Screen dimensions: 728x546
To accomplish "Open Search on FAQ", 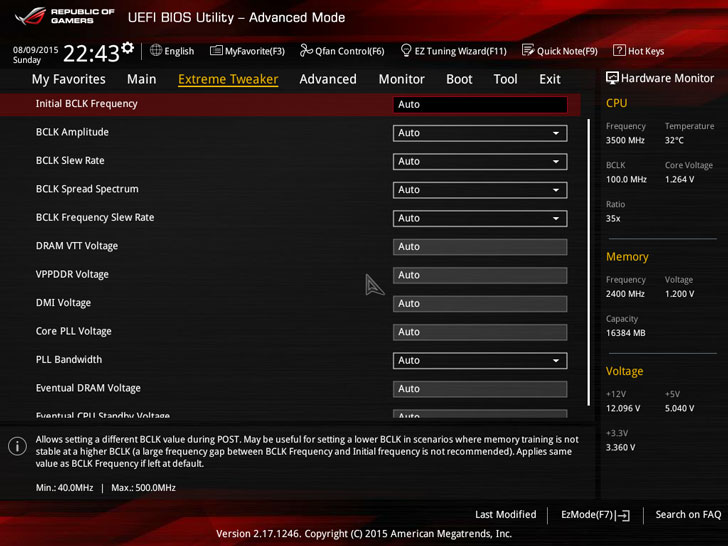I will (x=688, y=514).
